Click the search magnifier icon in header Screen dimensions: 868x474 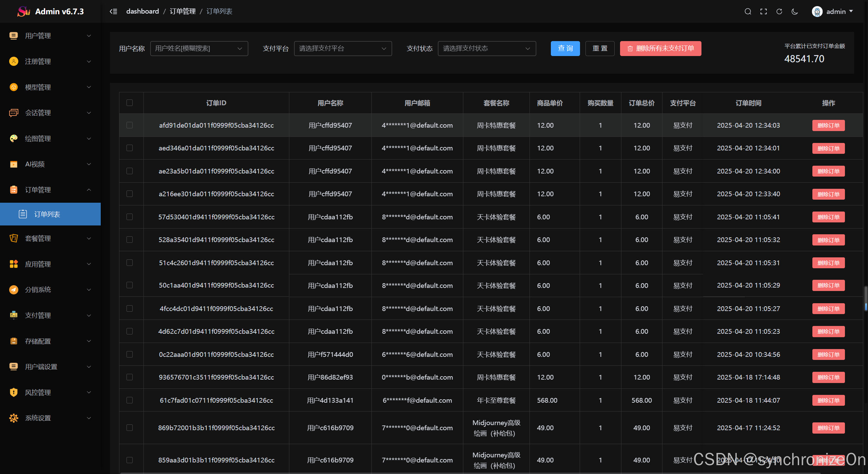coord(748,12)
